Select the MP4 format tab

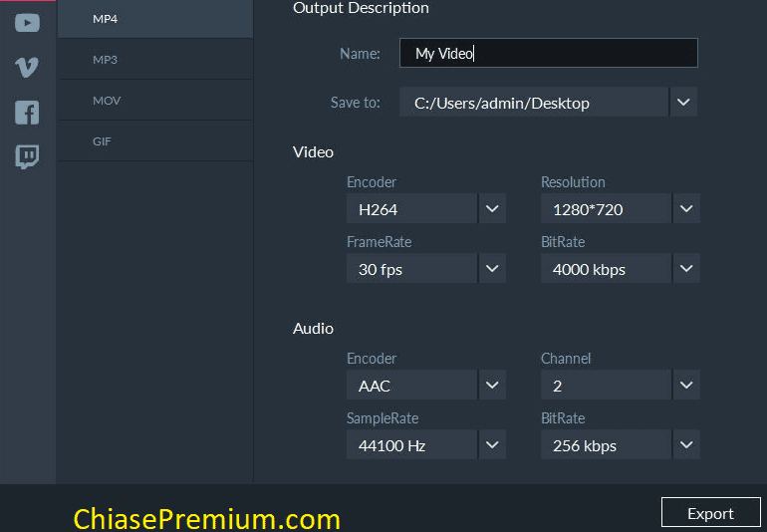click(155, 19)
